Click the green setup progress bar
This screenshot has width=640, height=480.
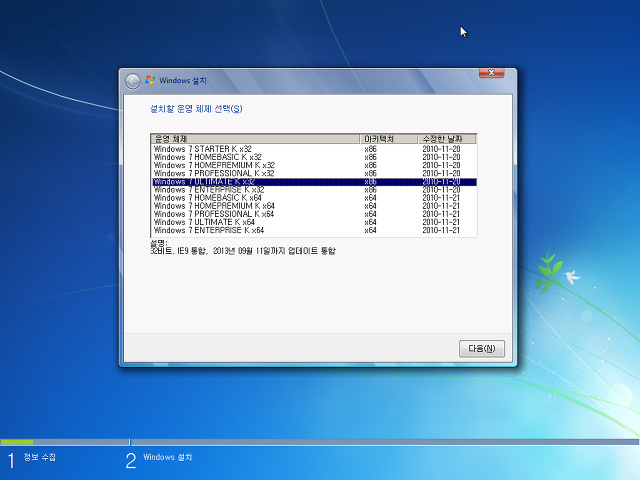pyautogui.click(x=17, y=442)
